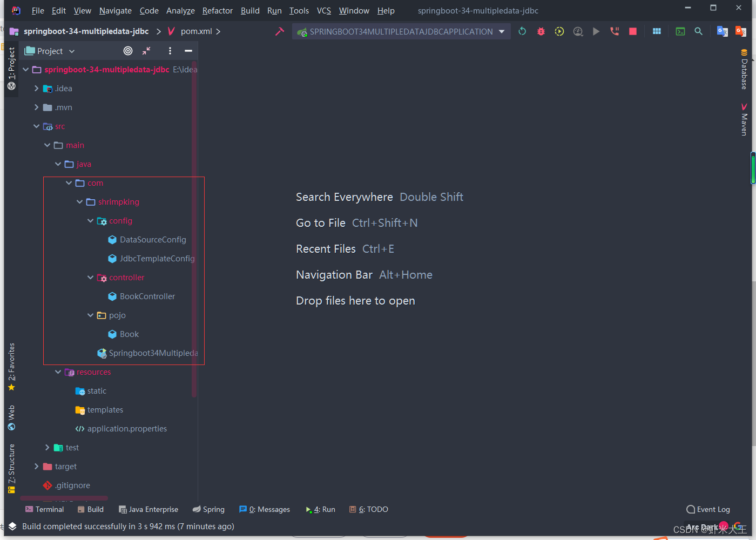Open the Profiler toolbar icon
The height and width of the screenshot is (540, 756).
tap(578, 31)
